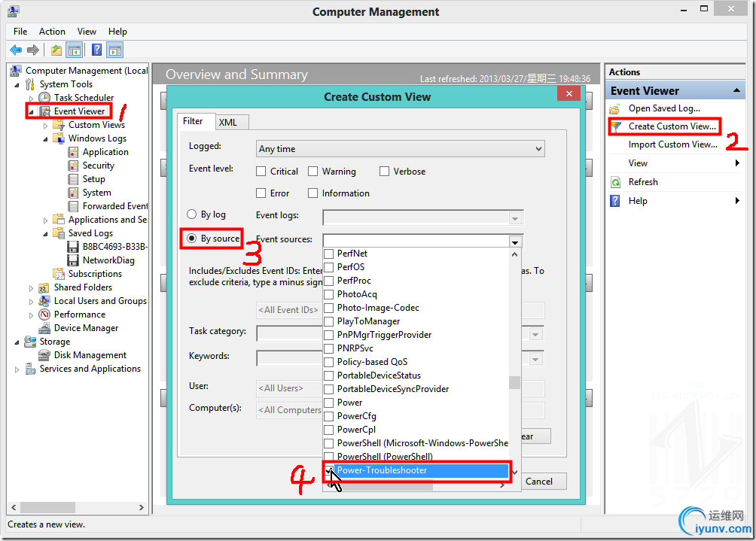Screen dimensions: 756x541
Task: Open the Action menu
Action: [x=52, y=32]
